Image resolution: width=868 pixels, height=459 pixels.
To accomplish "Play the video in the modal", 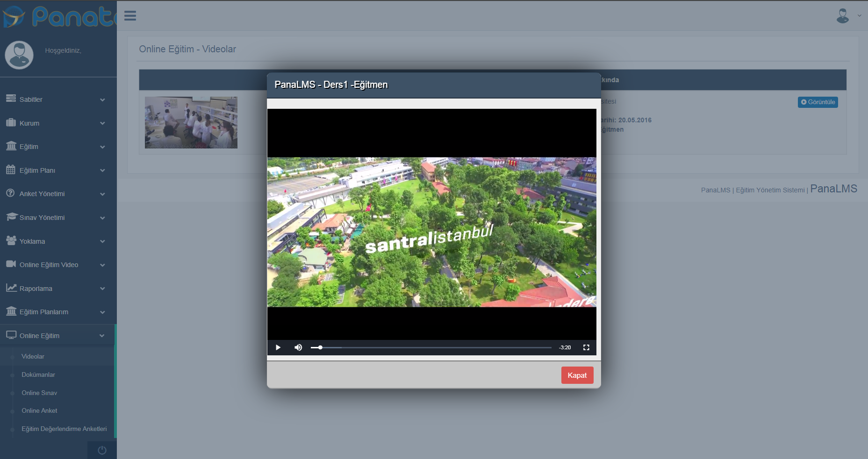I will [x=278, y=347].
